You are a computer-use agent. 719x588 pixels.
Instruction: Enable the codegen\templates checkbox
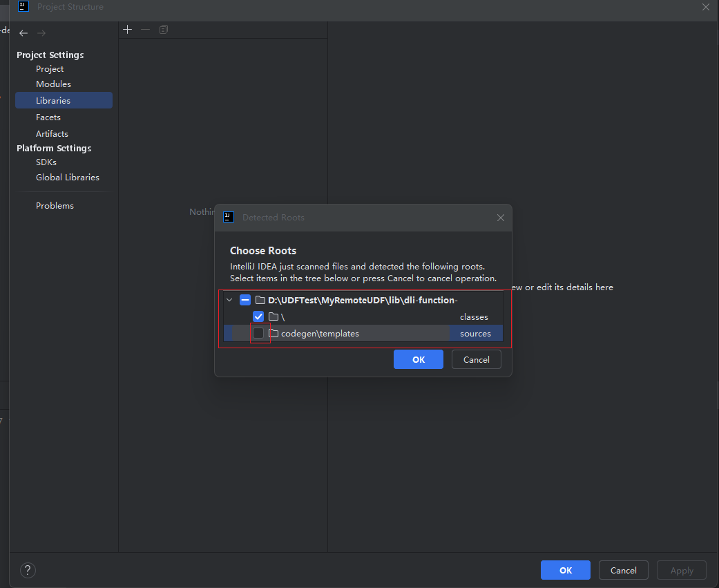pyautogui.click(x=258, y=334)
